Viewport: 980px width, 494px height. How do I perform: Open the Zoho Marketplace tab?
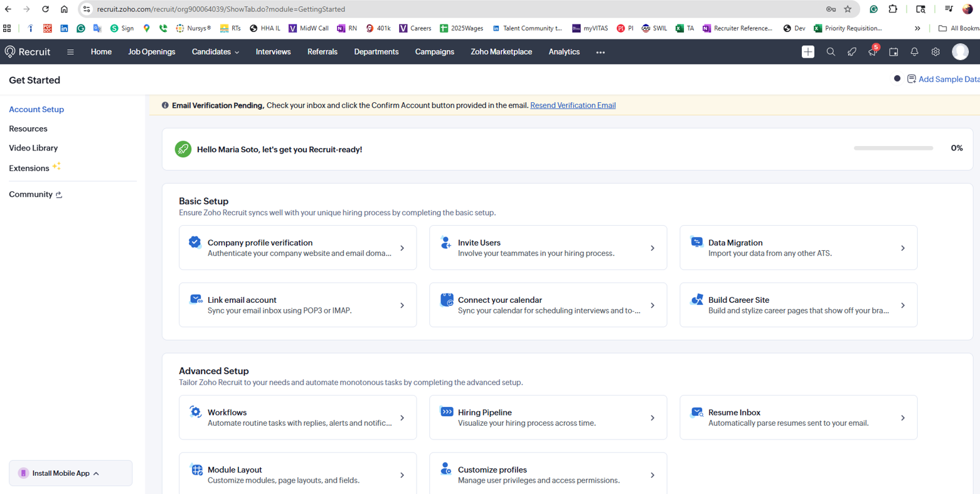click(501, 52)
